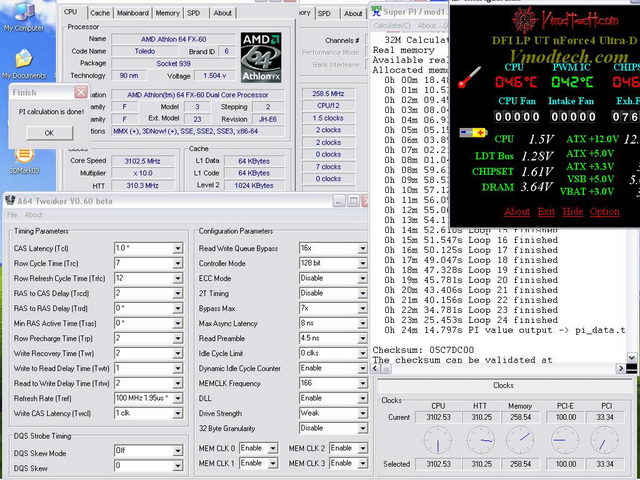Expand the ECC Mode dropdown
640x480 pixels.
[362, 278]
